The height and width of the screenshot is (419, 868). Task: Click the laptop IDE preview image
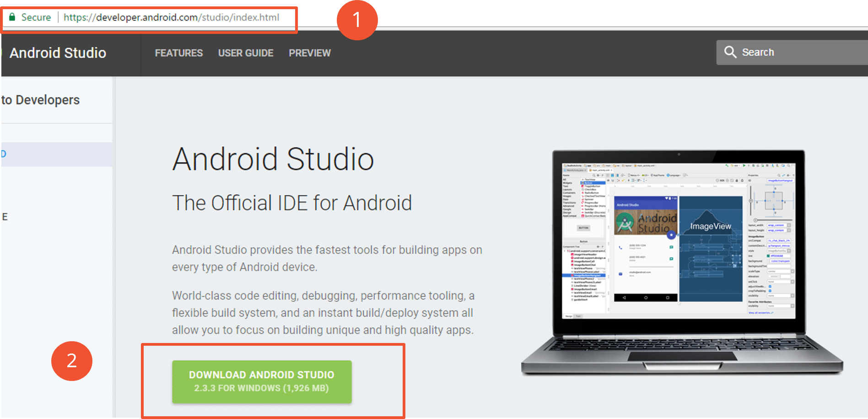[682, 262]
